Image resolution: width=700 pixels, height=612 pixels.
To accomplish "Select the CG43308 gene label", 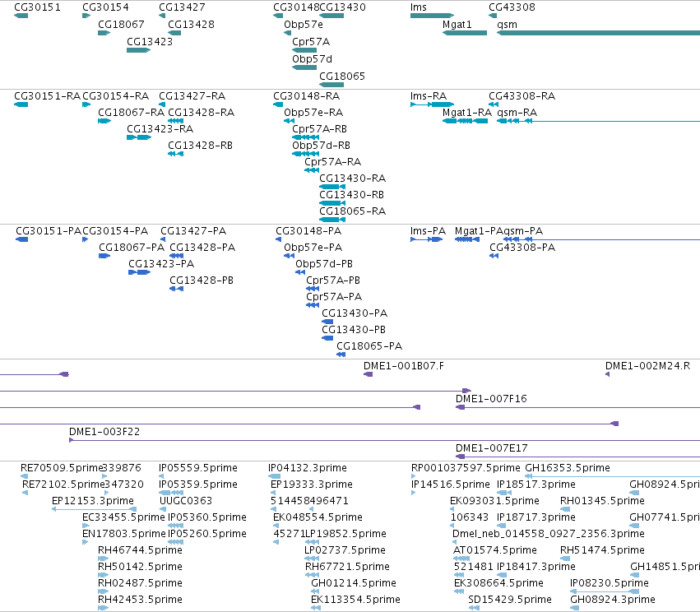I will click(x=512, y=7).
